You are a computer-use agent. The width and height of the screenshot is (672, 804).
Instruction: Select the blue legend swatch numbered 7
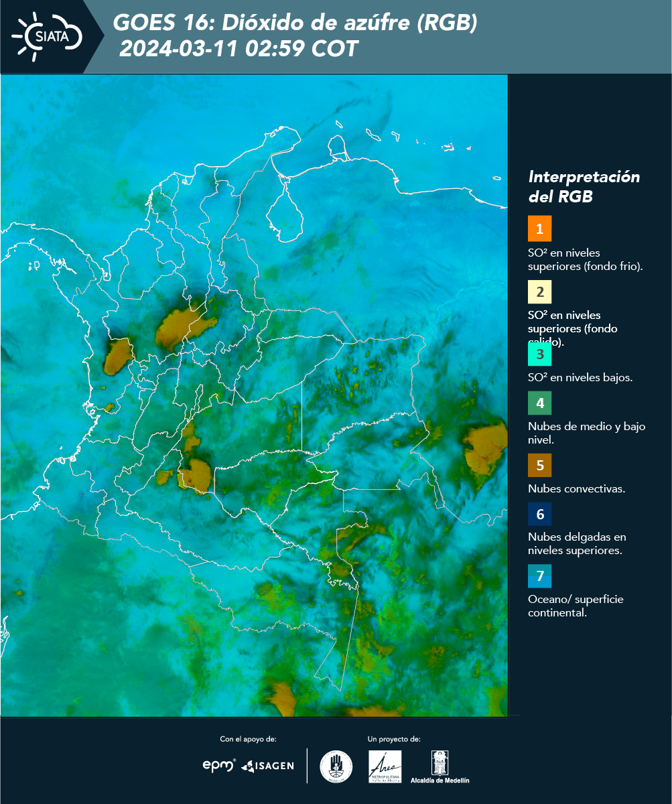pos(539,576)
